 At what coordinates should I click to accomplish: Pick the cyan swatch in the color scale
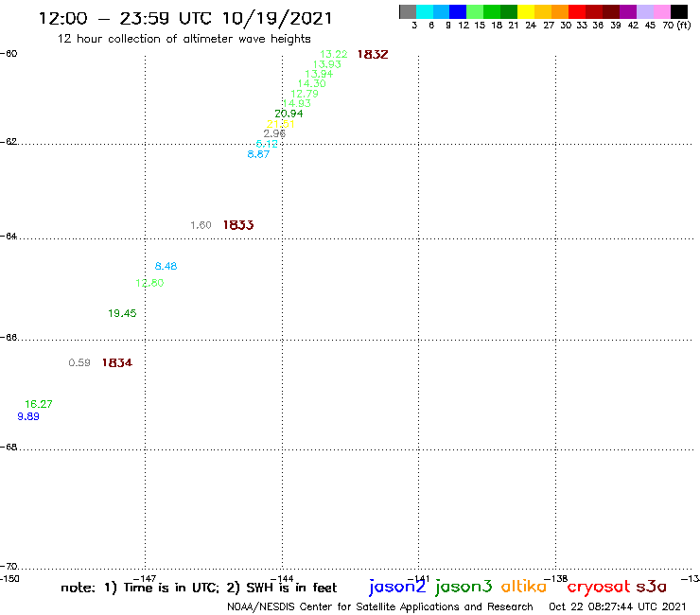pos(425,11)
